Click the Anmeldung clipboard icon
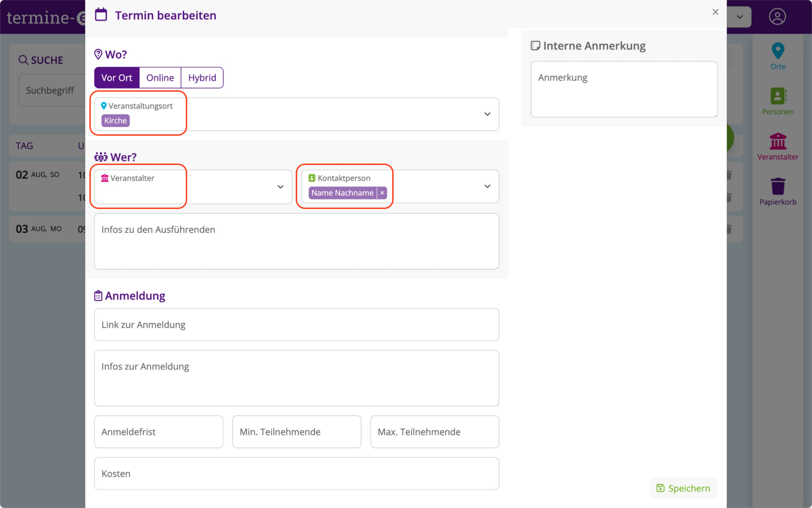 tap(98, 296)
